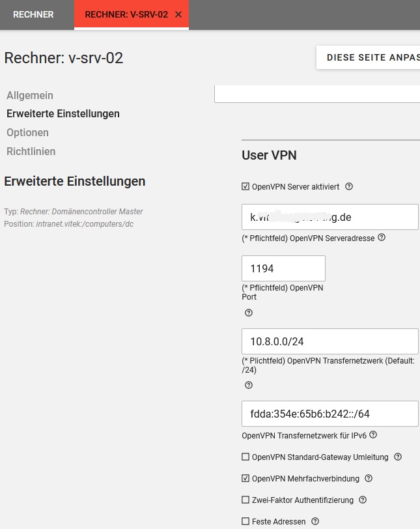Uncheck OpenVPN Mehrfachverbindung option
Screen dimensions: 420x529
(x=245, y=478)
